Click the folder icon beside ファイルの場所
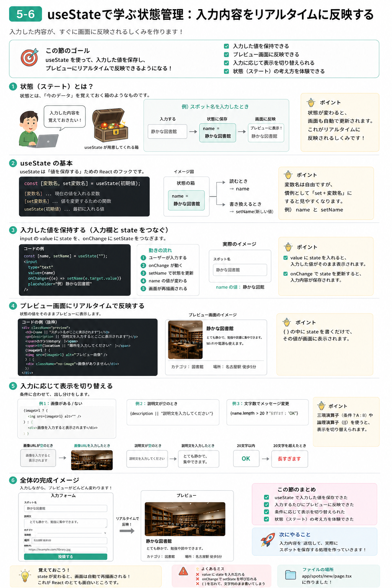Screen dimensions: 392x588 click(x=291, y=575)
